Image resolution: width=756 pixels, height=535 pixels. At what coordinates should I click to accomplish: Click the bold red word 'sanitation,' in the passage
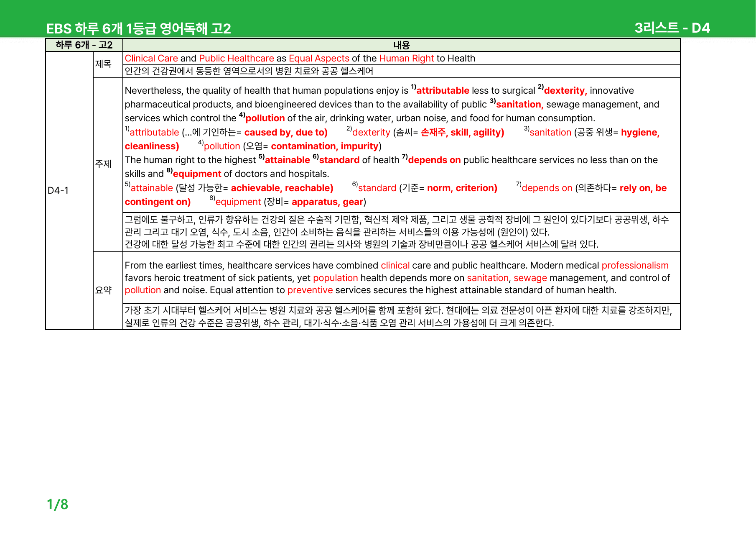pos(519,104)
